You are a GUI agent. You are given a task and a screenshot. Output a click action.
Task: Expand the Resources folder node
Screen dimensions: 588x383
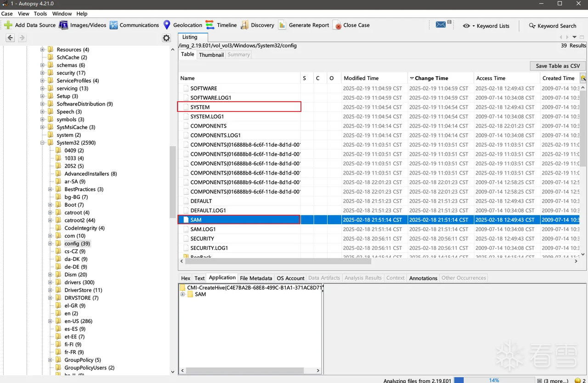(x=43, y=50)
